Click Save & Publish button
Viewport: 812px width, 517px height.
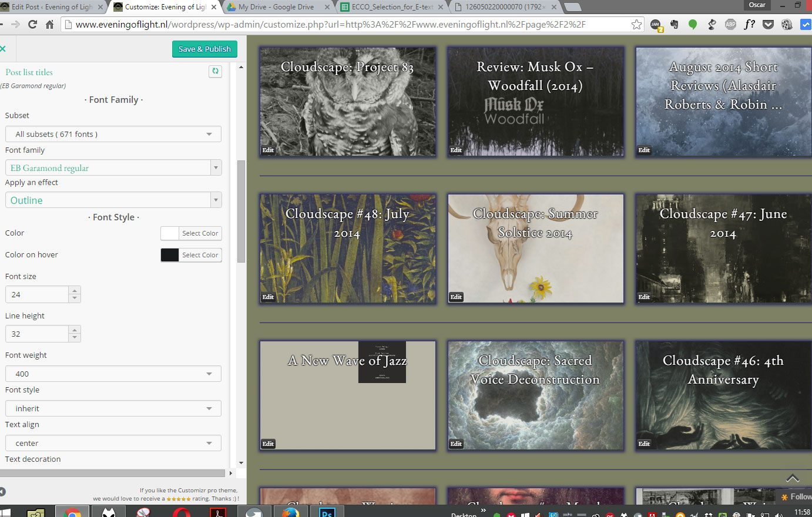204,49
